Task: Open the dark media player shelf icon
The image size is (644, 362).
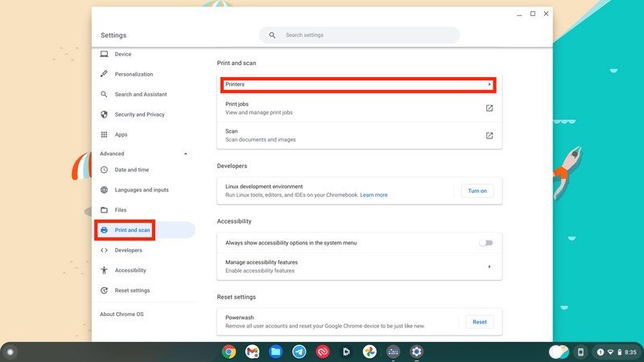Action: tap(346, 352)
